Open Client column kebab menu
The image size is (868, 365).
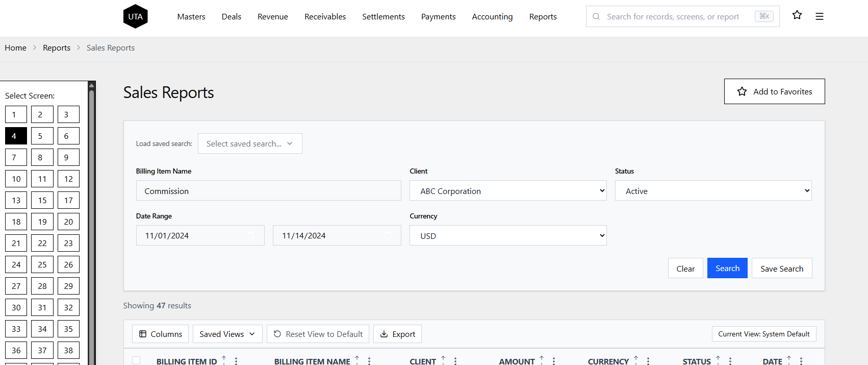tap(455, 361)
